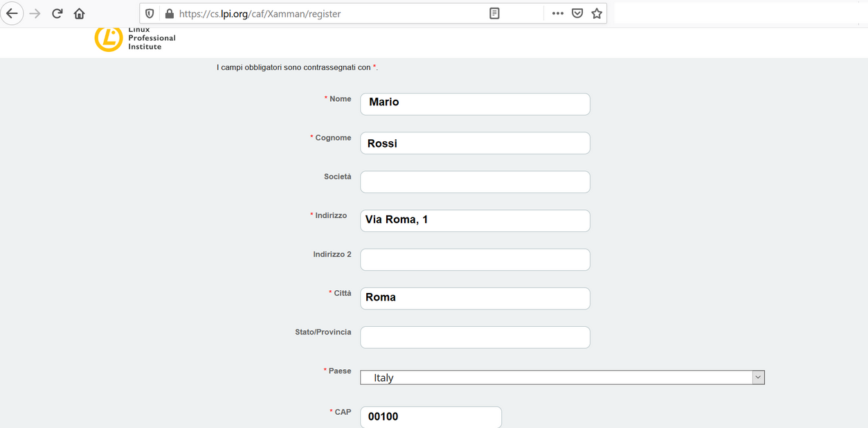Click the Società field label
The height and width of the screenshot is (428, 868).
[338, 177]
